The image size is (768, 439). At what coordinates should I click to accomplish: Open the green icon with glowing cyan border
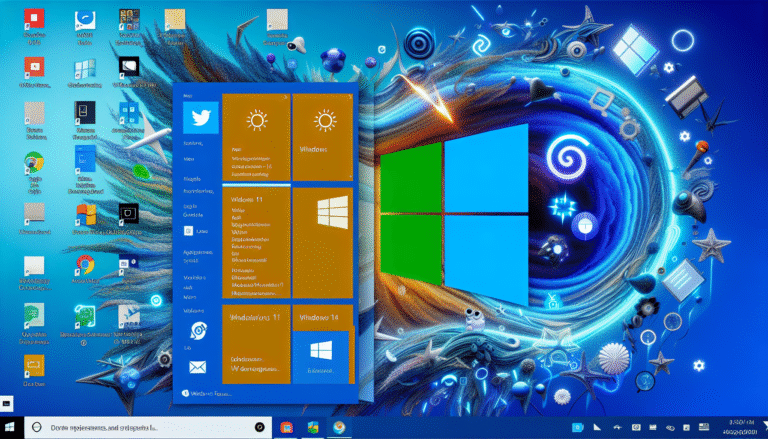85,316
